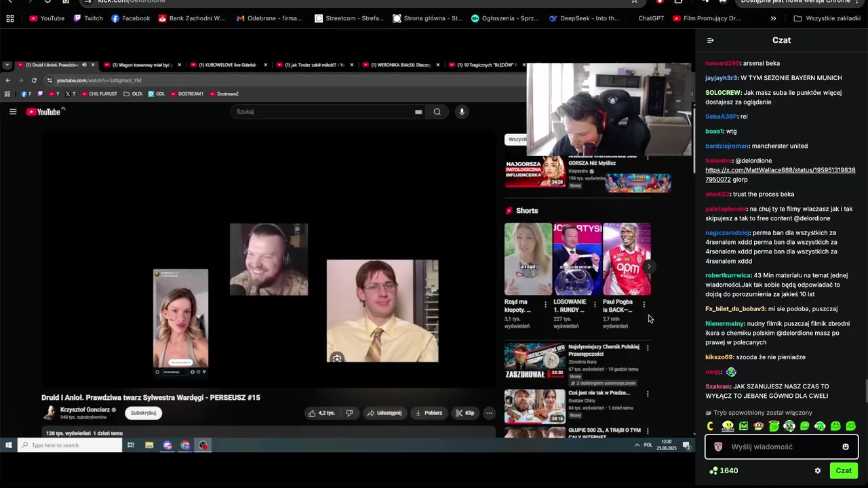Open options menu for LOSOWANIE short
Viewport: 868px width, 488px height.
pos(595,304)
